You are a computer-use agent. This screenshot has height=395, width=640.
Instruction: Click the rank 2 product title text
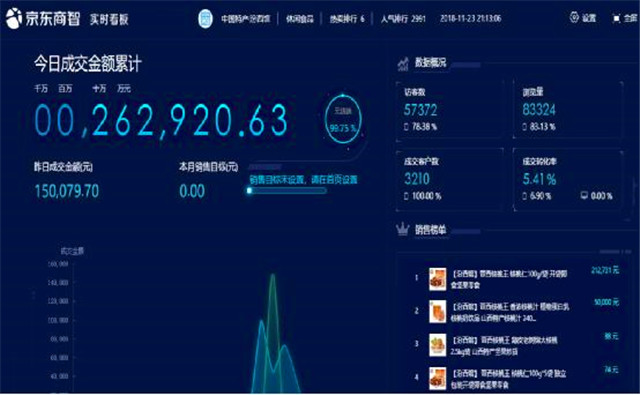point(510,312)
